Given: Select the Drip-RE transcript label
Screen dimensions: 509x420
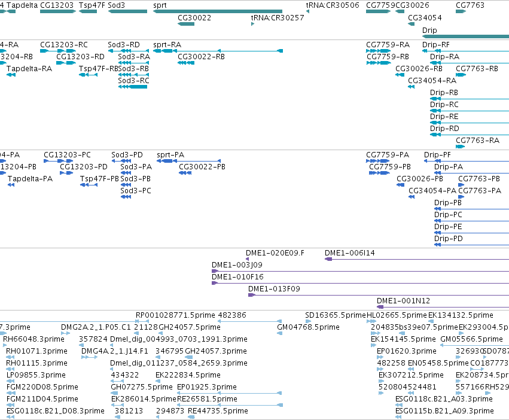Looking at the screenshot, I should click(444, 117).
